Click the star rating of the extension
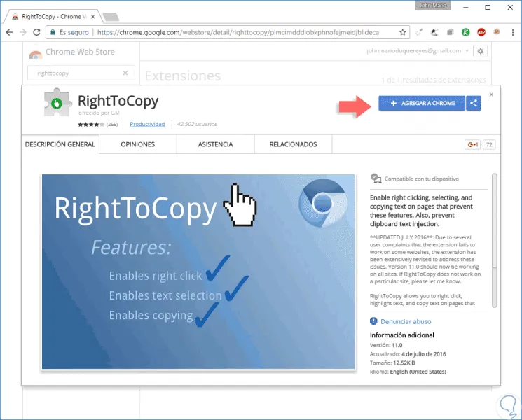This screenshot has height=420, width=522. tap(91, 125)
